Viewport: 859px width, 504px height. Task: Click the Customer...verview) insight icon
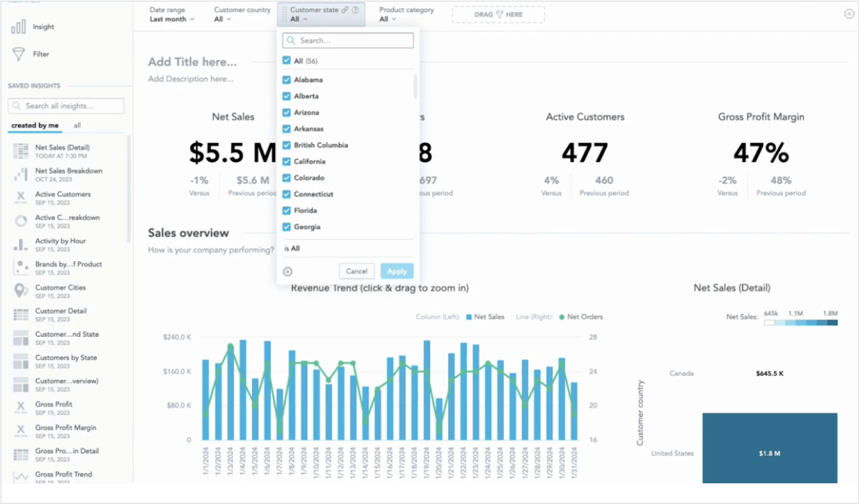(21, 384)
